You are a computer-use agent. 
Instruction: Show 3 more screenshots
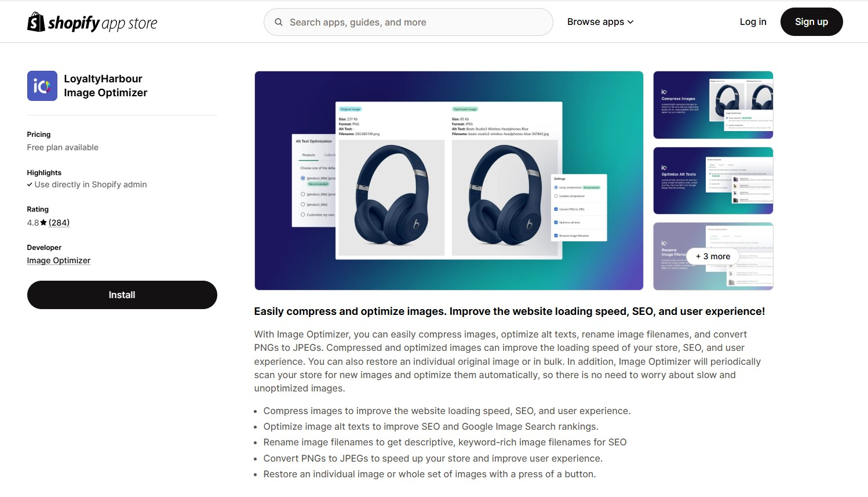click(x=713, y=256)
